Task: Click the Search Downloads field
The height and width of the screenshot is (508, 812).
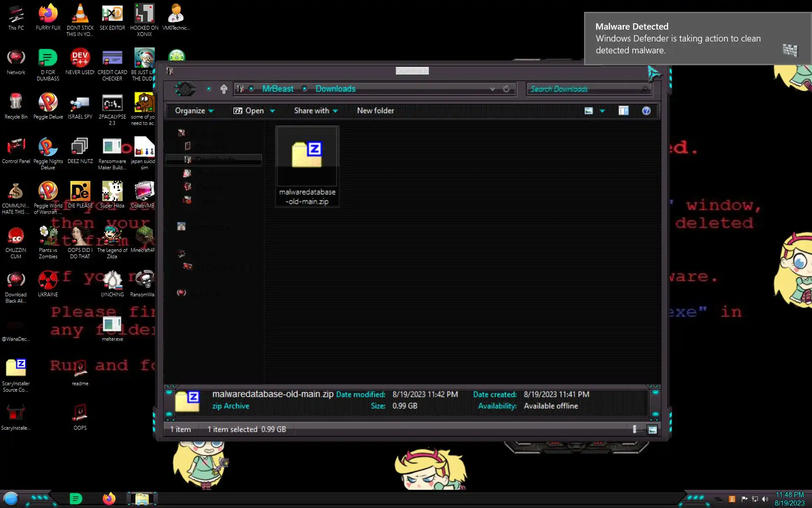Action: click(584, 89)
